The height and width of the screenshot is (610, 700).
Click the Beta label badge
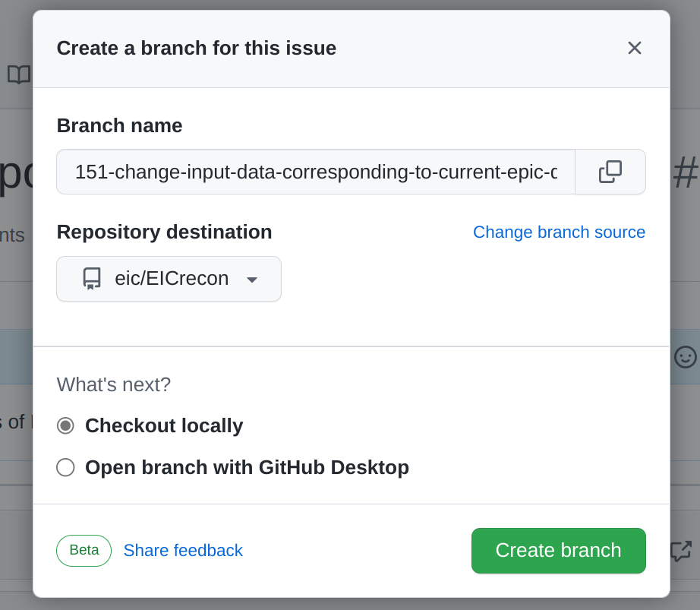pyautogui.click(x=84, y=550)
